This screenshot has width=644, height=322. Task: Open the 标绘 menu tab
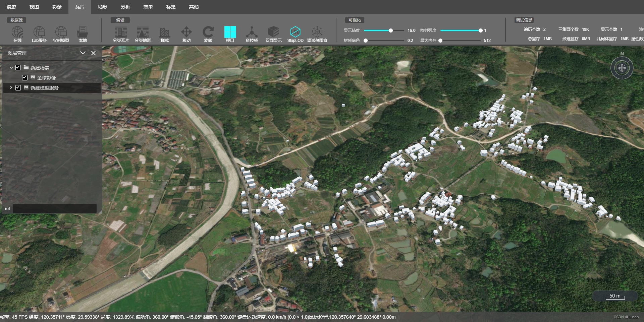171,7
